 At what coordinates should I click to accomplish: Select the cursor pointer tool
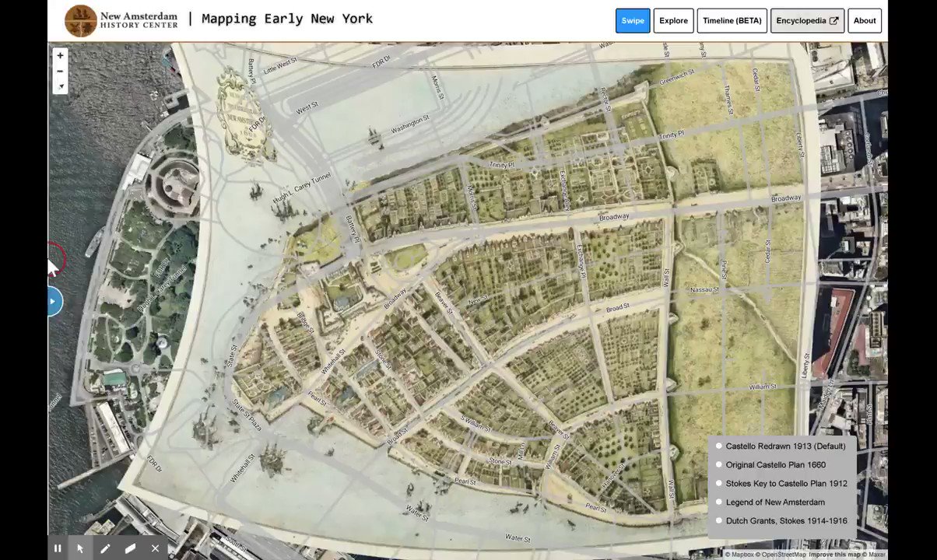pyautogui.click(x=80, y=548)
